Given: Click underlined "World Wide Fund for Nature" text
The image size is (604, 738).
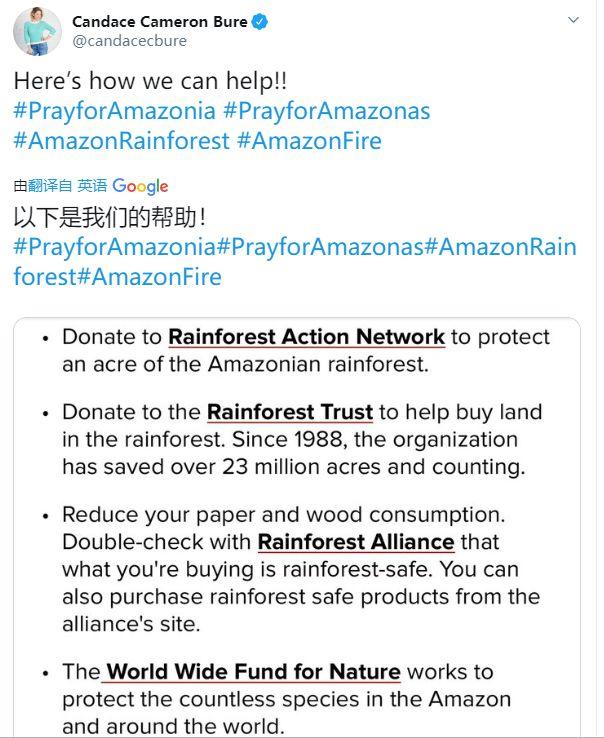Looking at the screenshot, I should tap(253, 672).
